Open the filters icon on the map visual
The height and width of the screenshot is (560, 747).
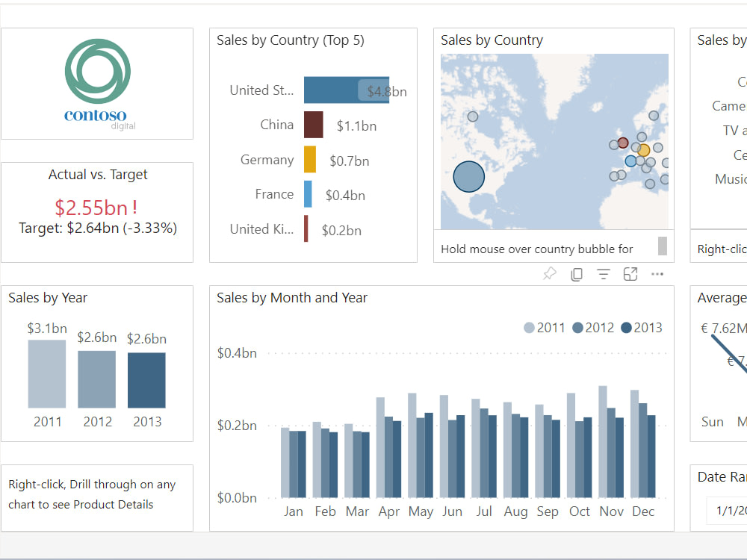click(x=603, y=274)
